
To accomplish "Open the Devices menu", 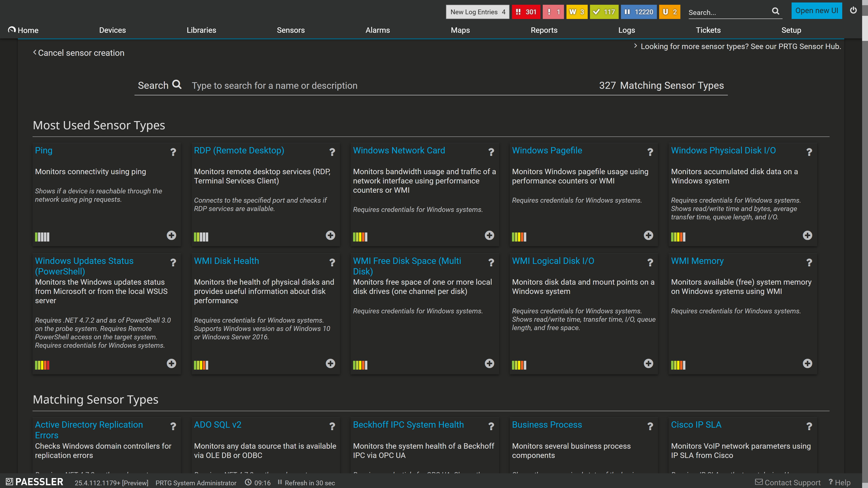I will click(x=112, y=30).
